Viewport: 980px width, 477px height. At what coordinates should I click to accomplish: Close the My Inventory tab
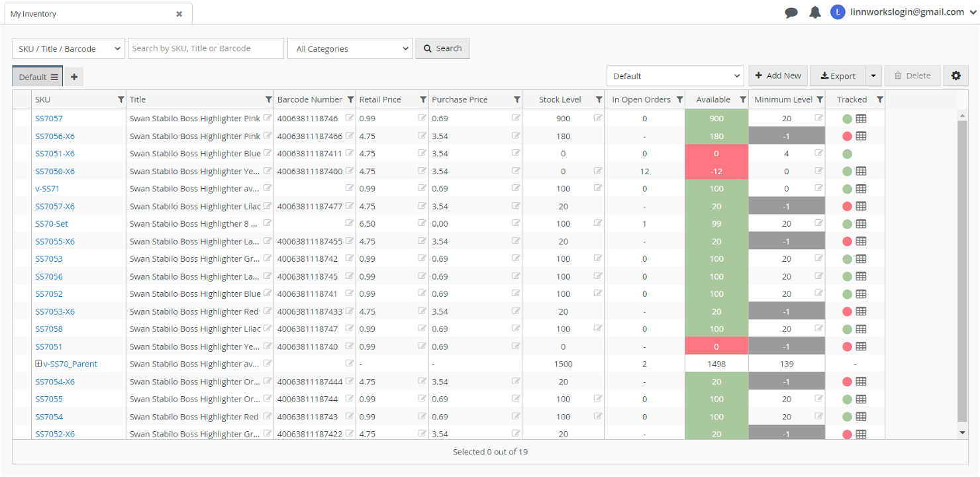point(179,14)
